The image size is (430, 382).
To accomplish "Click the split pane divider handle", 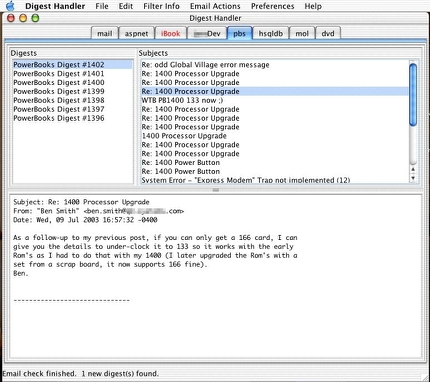I will point(216,190).
